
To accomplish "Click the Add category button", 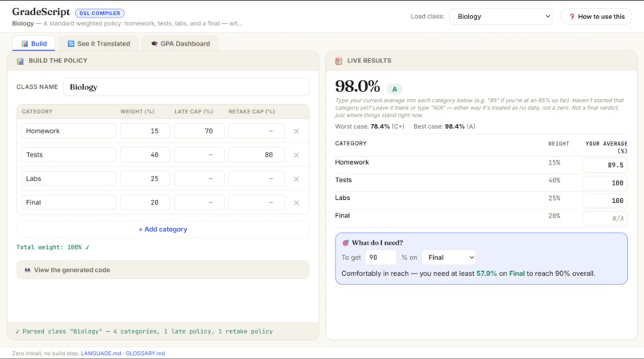I will 163,229.
